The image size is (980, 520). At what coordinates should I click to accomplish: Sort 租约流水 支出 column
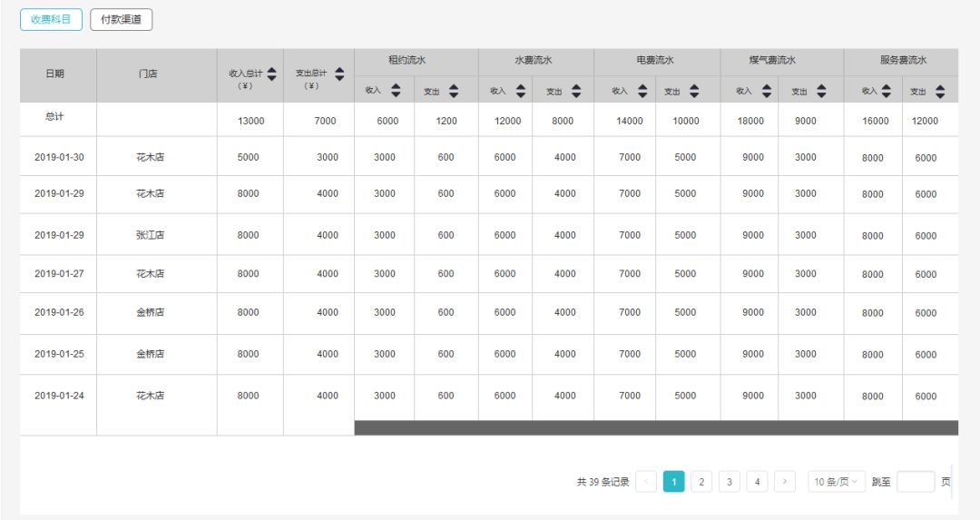click(454, 92)
